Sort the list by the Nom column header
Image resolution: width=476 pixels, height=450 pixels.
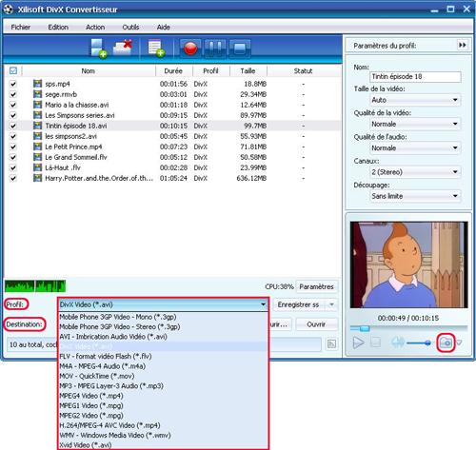89,70
